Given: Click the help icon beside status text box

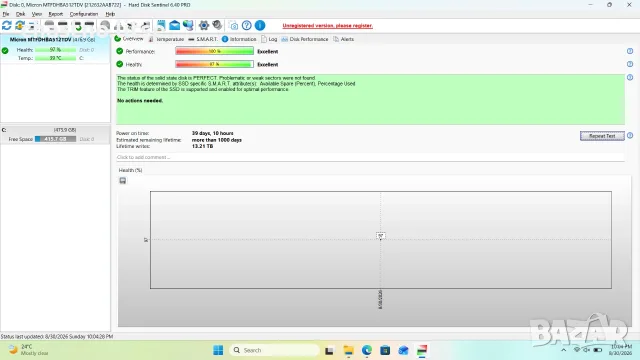Looking at the screenshot, I should click(x=630, y=77).
